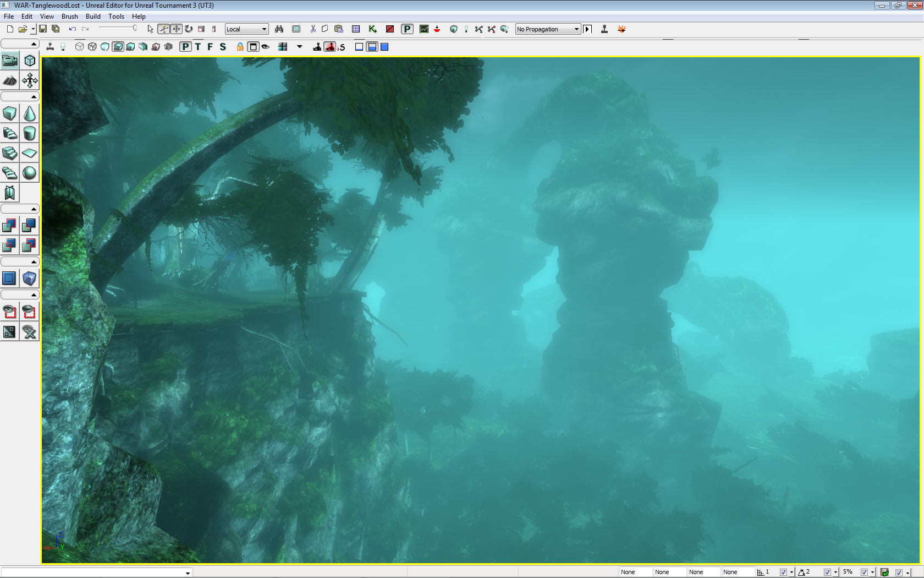Open the drag grid size dropdown
The width and height of the screenshot is (924, 578).
(x=791, y=572)
